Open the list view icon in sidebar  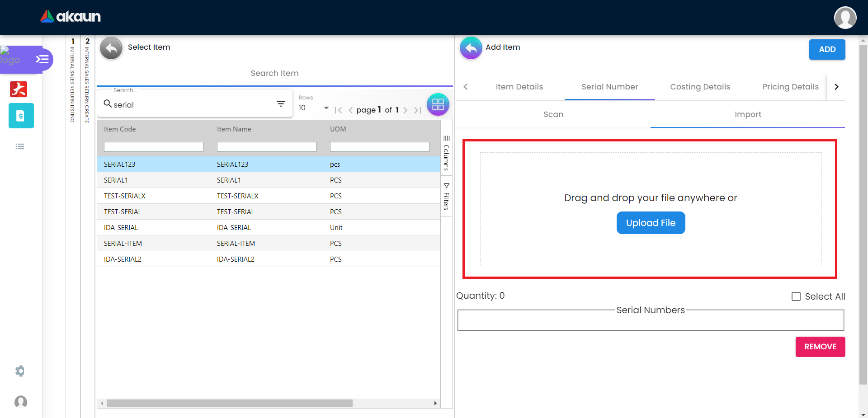tap(20, 146)
